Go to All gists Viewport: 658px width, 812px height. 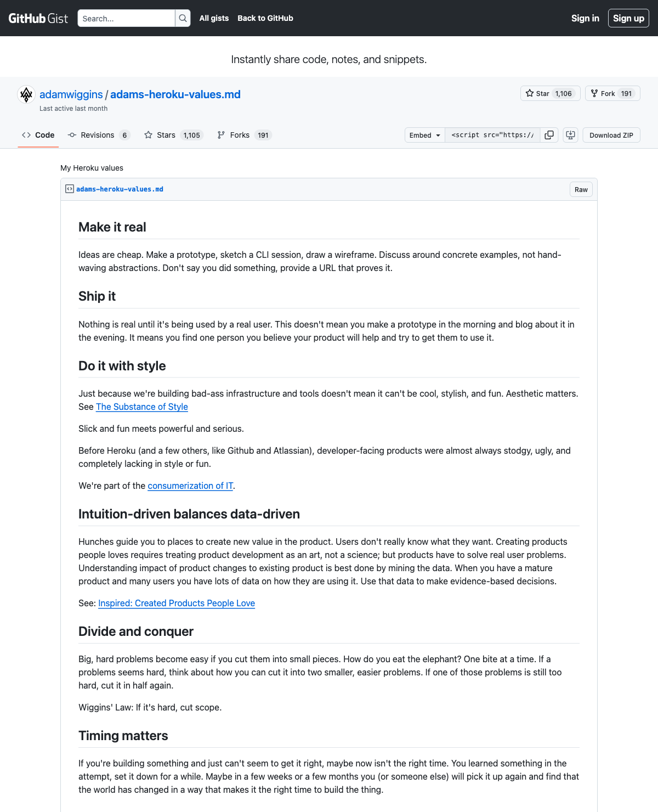[x=214, y=18]
